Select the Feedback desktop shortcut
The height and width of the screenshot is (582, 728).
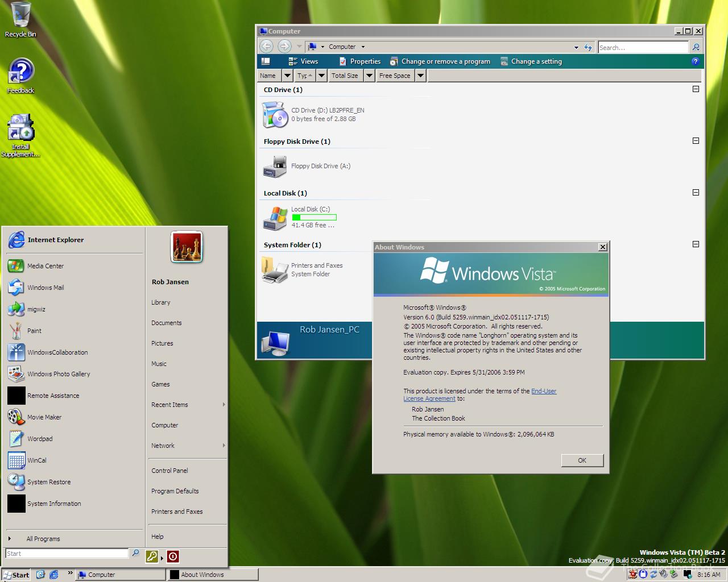20,76
